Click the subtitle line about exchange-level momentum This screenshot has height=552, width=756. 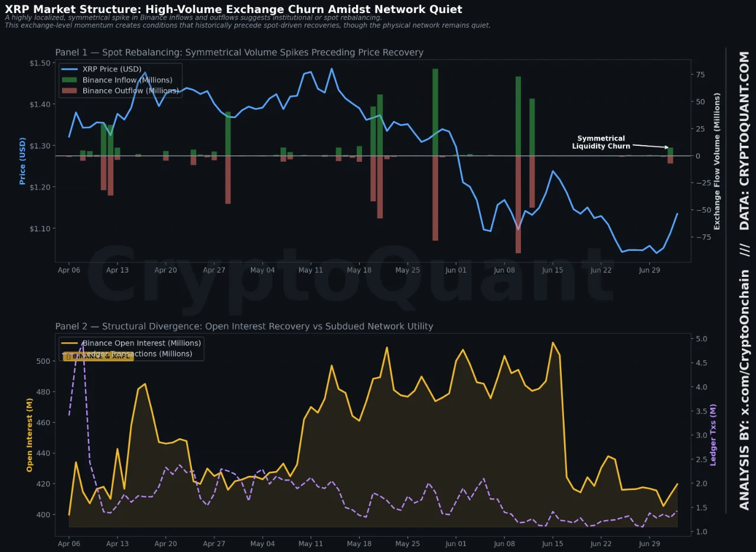click(247, 25)
